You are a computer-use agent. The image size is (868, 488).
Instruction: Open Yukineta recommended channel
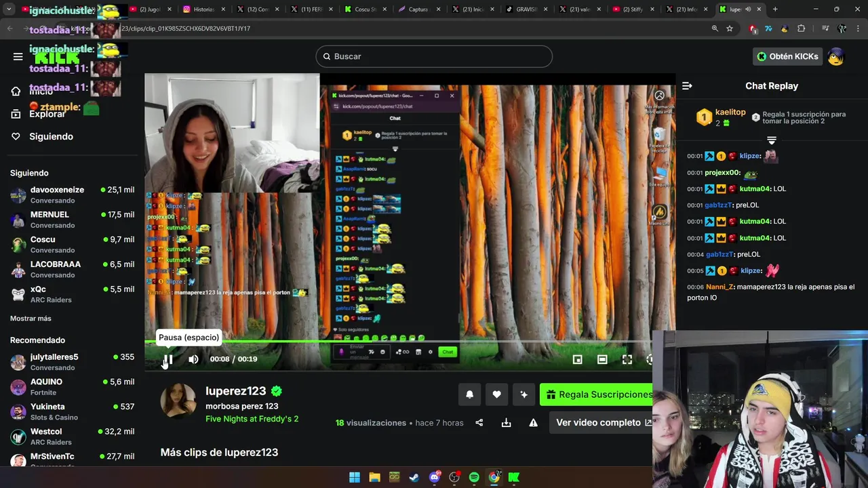(x=72, y=411)
